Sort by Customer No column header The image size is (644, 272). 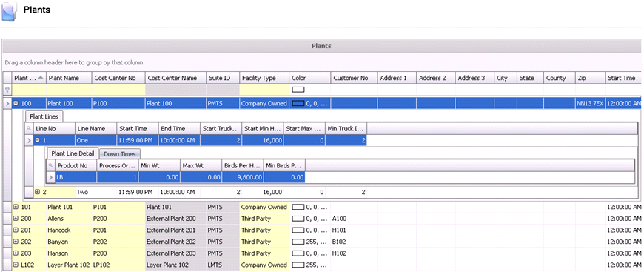pyautogui.click(x=354, y=78)
